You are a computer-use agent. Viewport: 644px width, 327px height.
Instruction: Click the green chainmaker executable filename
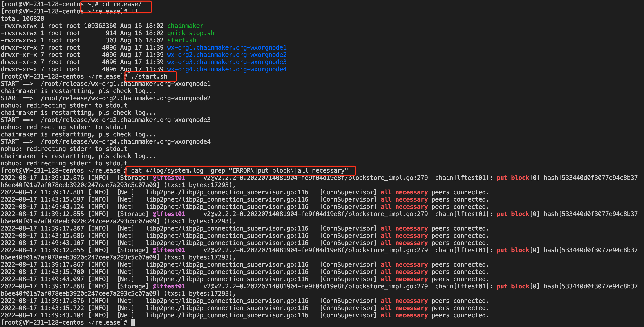(185, 26)
